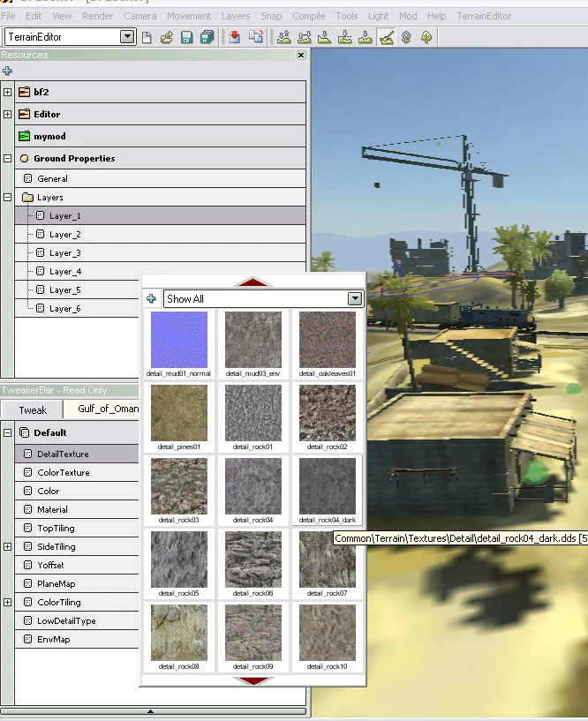
Task: Expand the Editor tree node
Action: pos(7,114)
